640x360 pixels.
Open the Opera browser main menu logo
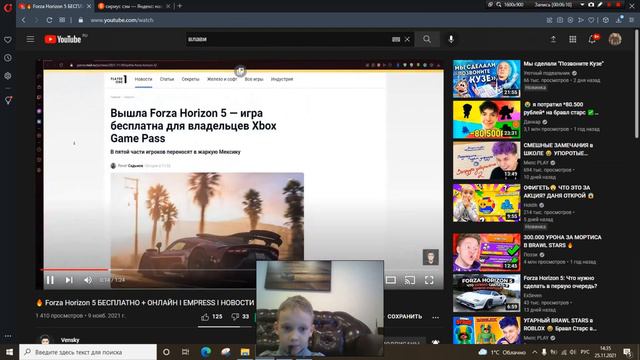7,7
